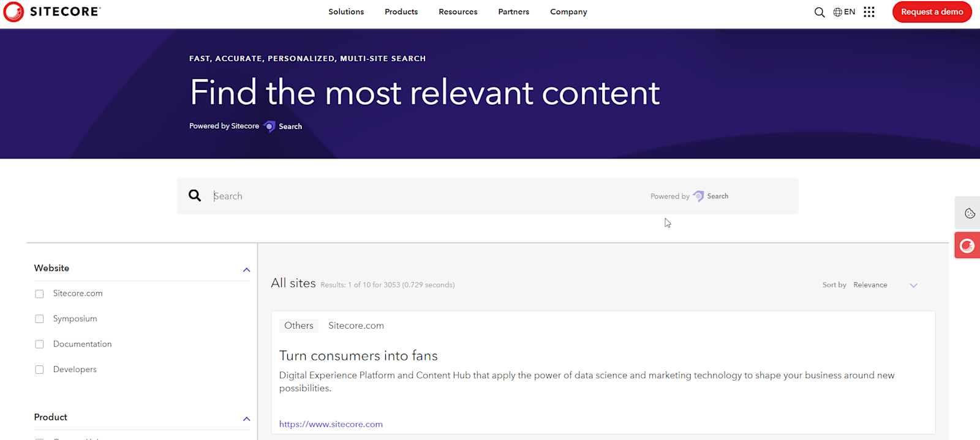Viewport: 980px width, 440px height.
Task: Click the All sites heading
Action: click(293, 283)
